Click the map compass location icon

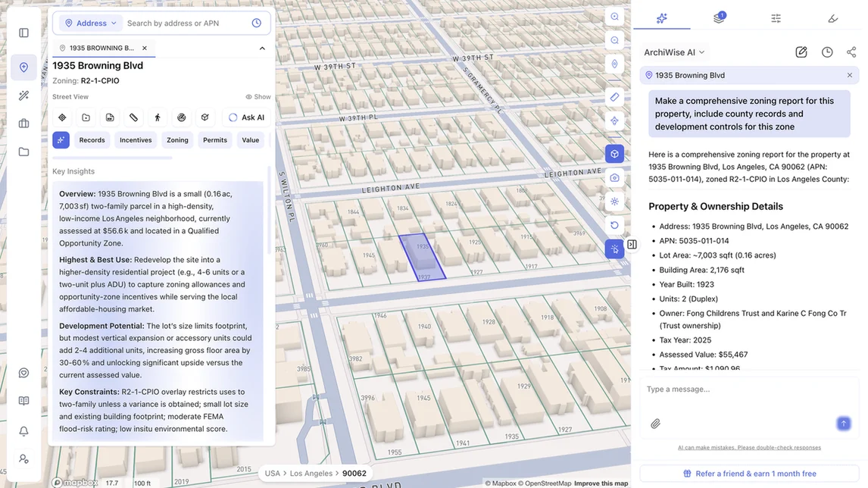(614, 64)
